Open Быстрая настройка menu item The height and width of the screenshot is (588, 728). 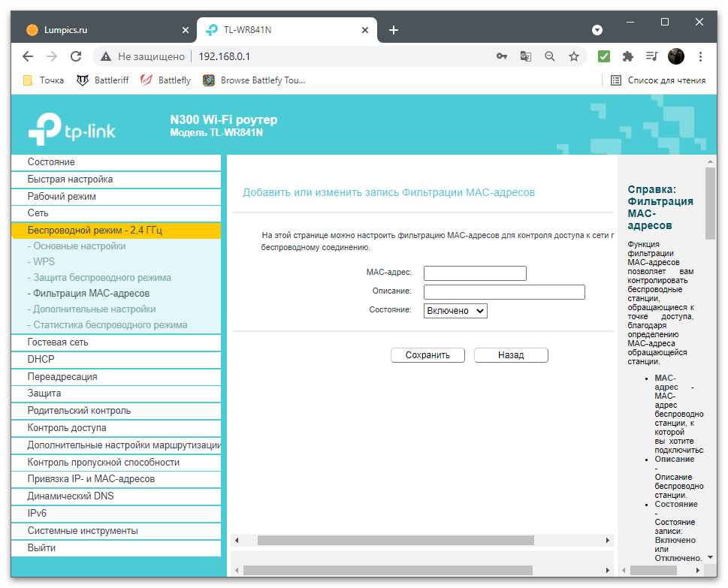[x=116, y=179]
